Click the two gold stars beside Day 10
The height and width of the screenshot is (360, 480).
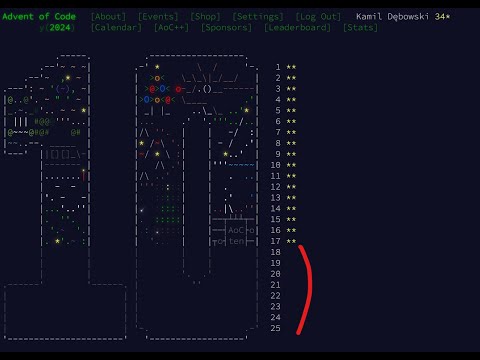291,165
